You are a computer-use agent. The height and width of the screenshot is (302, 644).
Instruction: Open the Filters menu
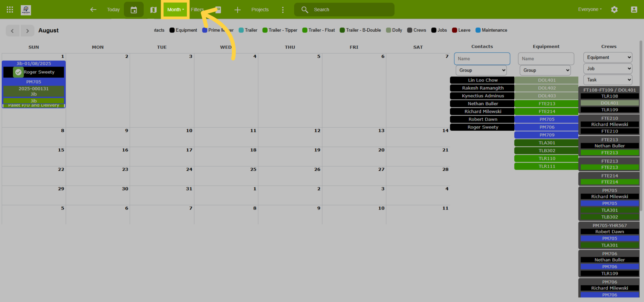click(197, 10)
